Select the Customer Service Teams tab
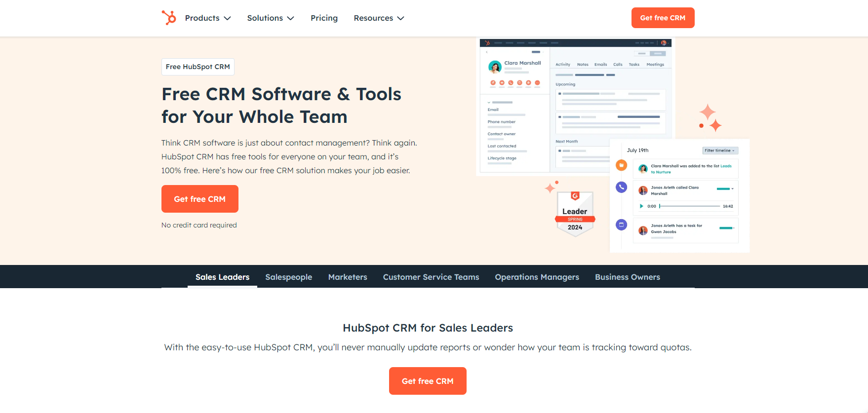The width and height of the screenshot is (868, 413). tap(431, 277)
